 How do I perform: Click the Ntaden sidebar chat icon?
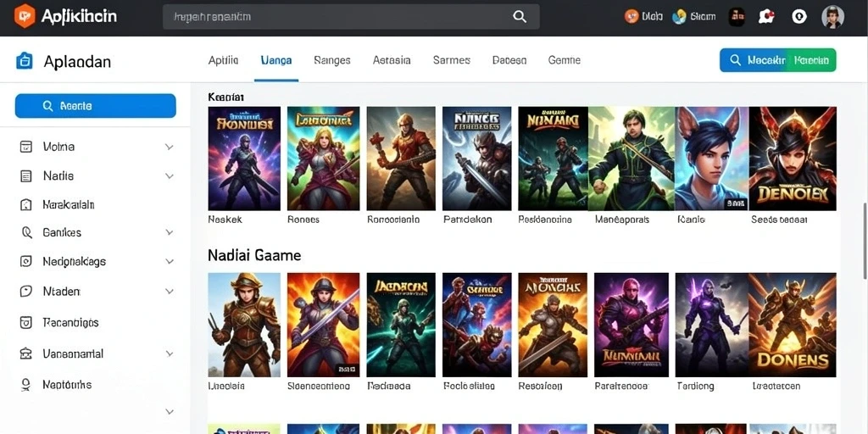point(25,292)
